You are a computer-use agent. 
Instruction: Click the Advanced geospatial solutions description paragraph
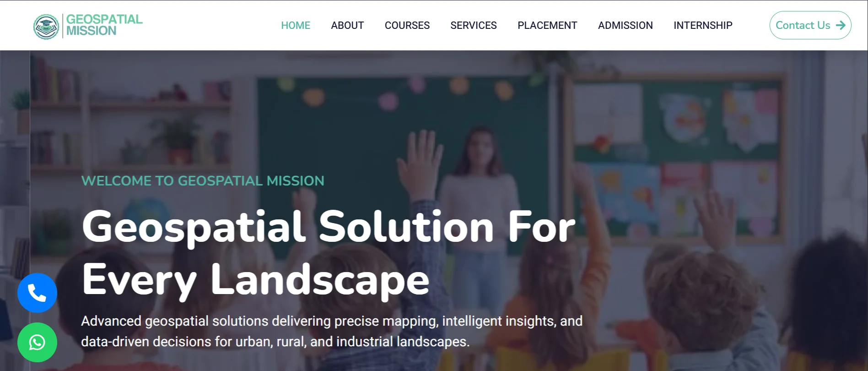click(332, 331)
